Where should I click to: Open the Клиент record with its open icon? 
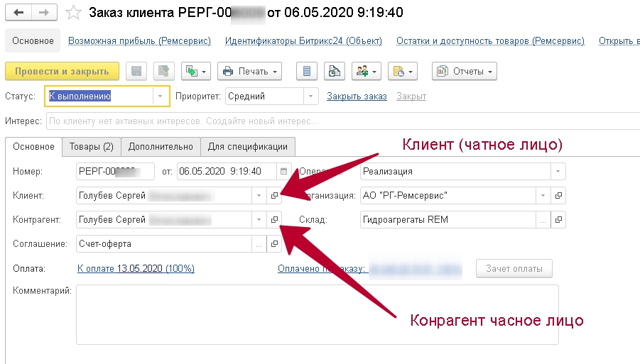coord(274,196)
